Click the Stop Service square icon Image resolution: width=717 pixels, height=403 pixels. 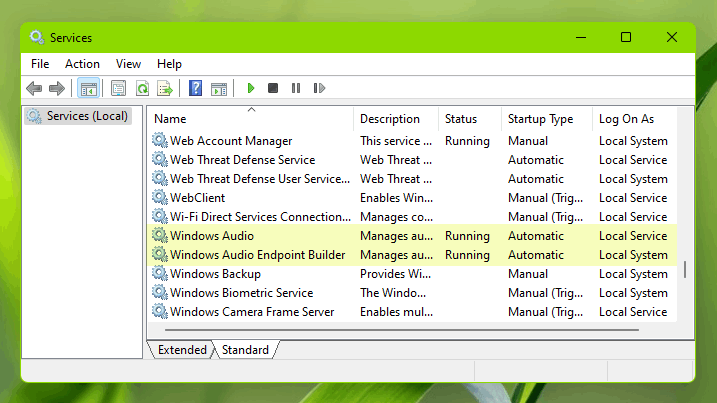pyautogui.click(x=273, y=88)
